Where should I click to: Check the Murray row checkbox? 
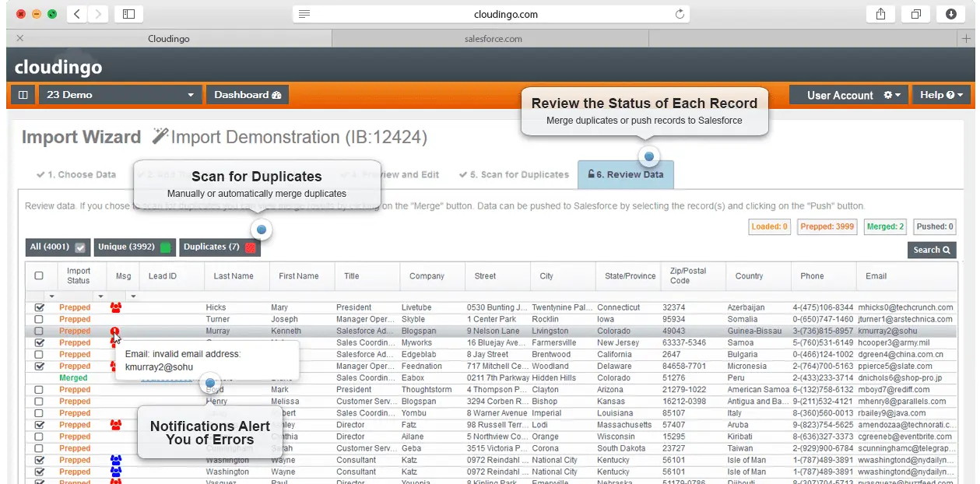(x=39, y=331)
